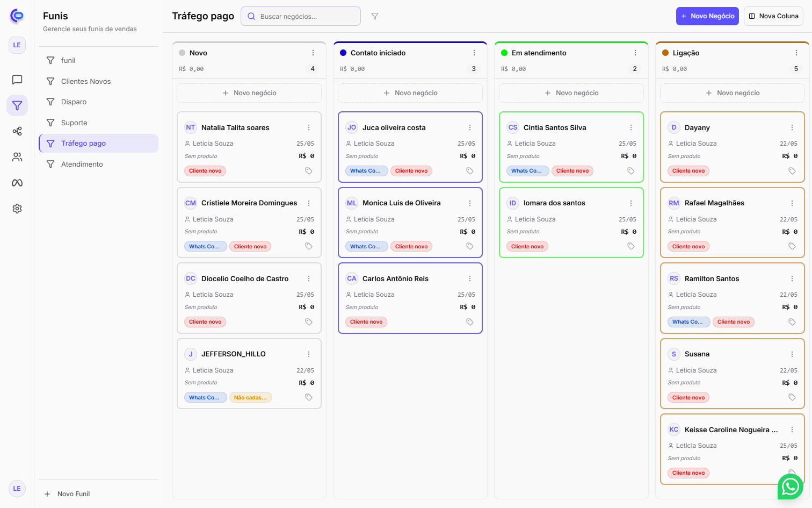Viewport: 812px width, 508px height.
Task: Select the Tráfego pago funnel
Action: (99, 143)
